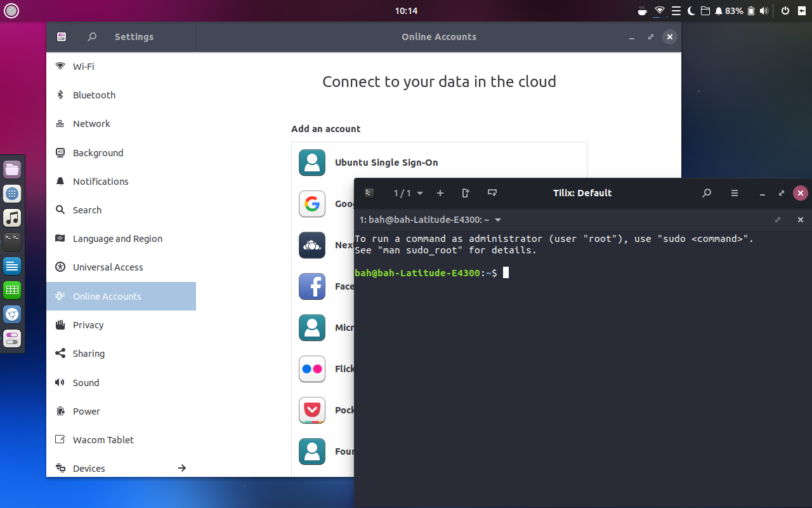Open Language and Region settings
The image size is (812, 508).
(121, 238)
